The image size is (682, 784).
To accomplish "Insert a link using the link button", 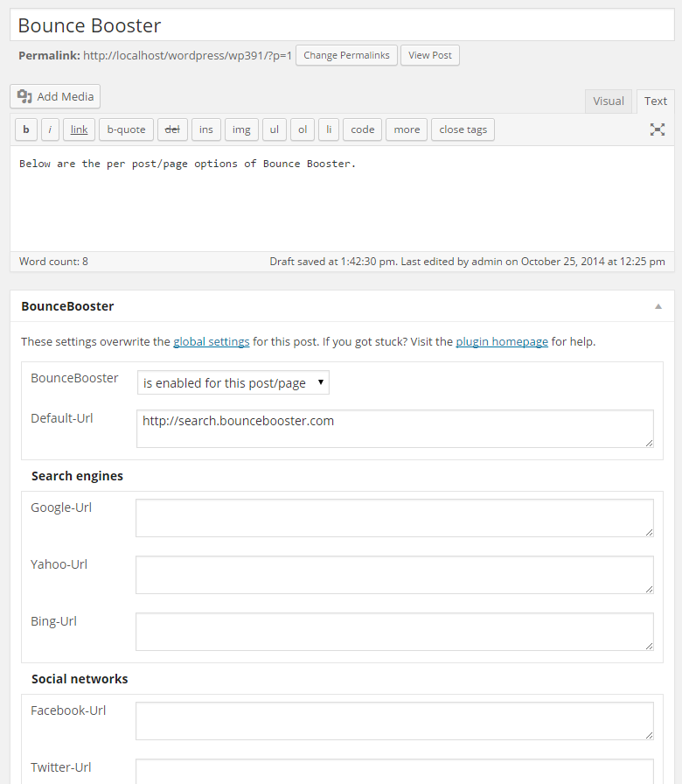I will click(79, 129).
